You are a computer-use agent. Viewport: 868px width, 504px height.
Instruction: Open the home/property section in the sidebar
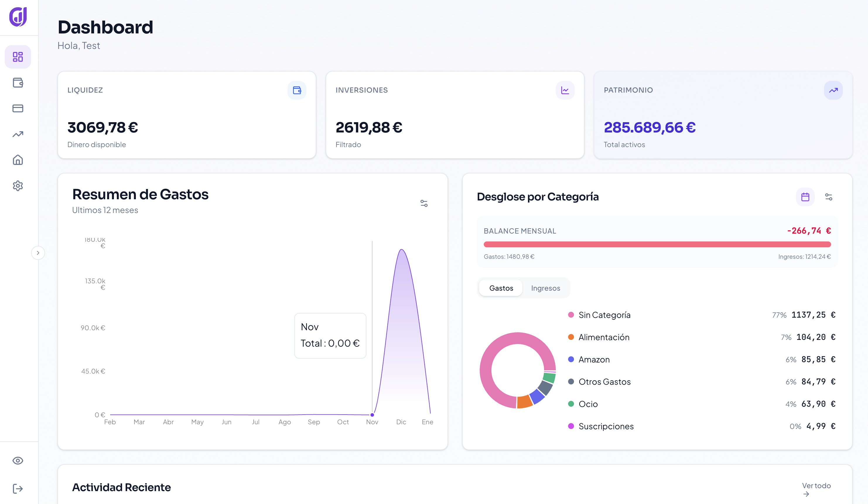click(x=18, y=160)
